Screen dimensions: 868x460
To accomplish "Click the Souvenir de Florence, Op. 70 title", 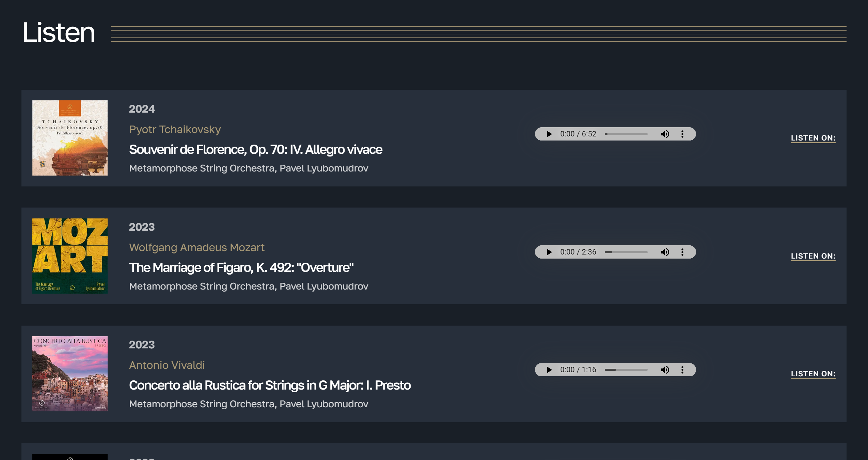I will 255,150.
